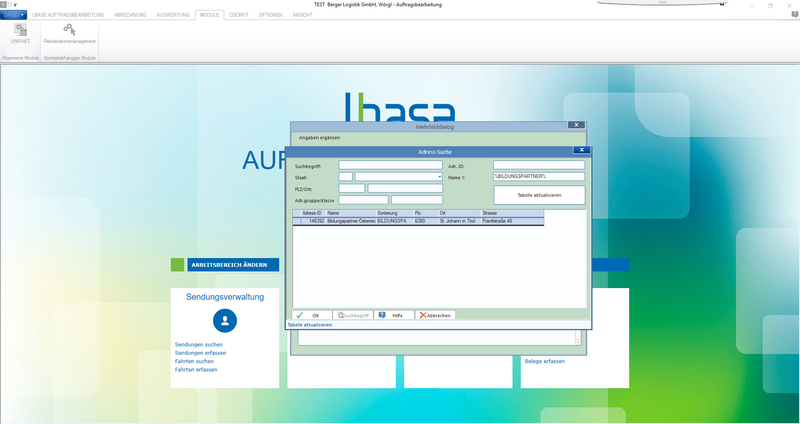Sort by the Strasse column header
The image size is (800, 424).
point(512,213)
